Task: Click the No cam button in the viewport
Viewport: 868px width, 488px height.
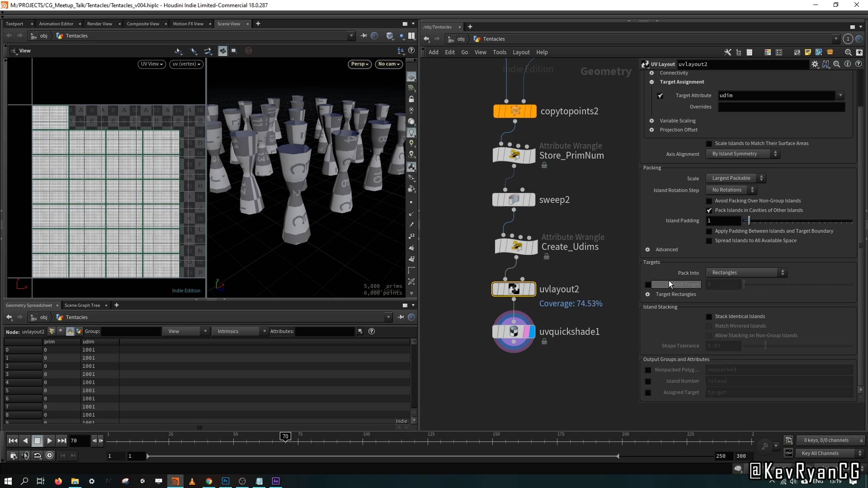Action: click(388, 64)
